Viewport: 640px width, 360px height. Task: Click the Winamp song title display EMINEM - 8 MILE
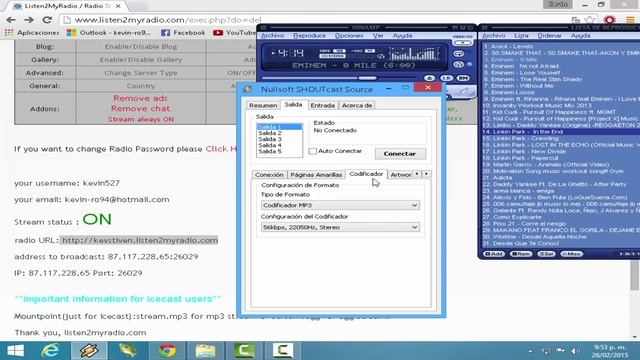(354, 65)
